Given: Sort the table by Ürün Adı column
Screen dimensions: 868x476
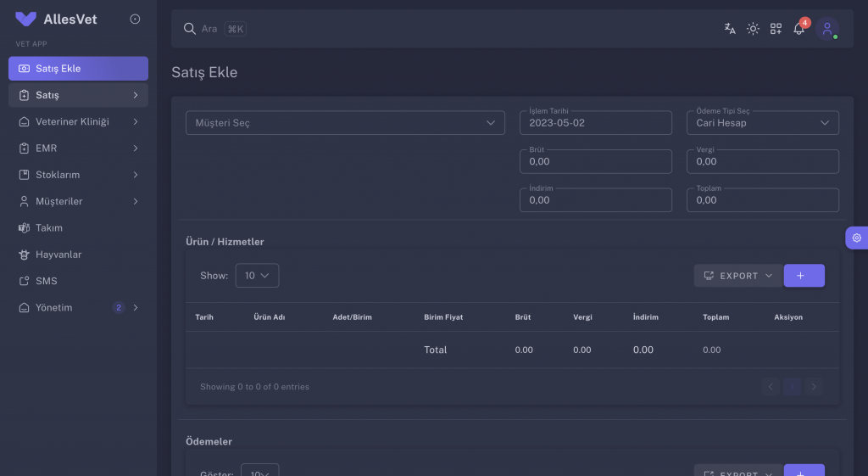Looking at the screenshot, I should click(x=269, y=317).
